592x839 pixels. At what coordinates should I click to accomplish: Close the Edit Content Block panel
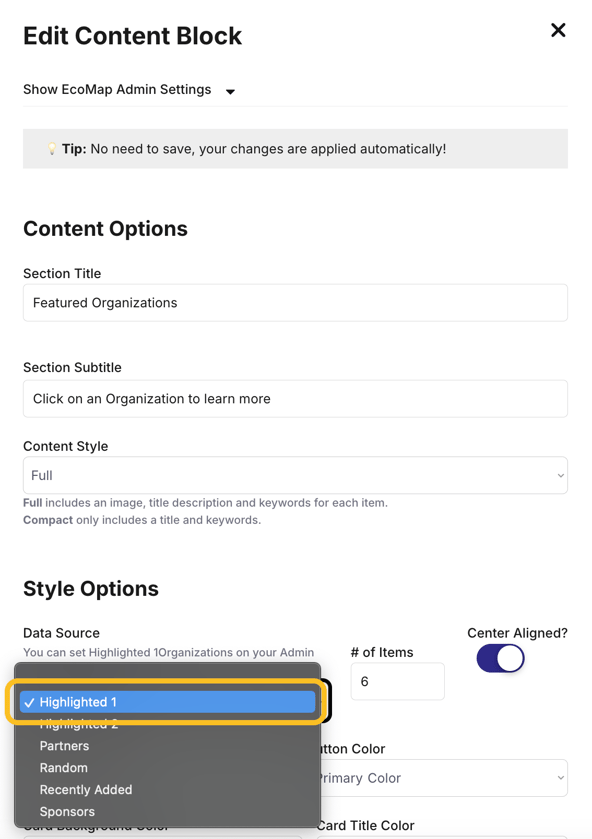click(x=558, y=30)
